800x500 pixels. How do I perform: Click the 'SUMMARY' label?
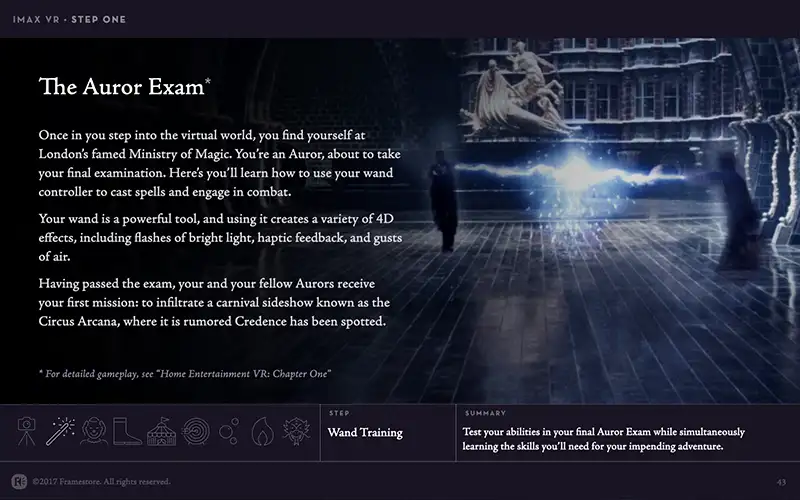pos(485,413)
